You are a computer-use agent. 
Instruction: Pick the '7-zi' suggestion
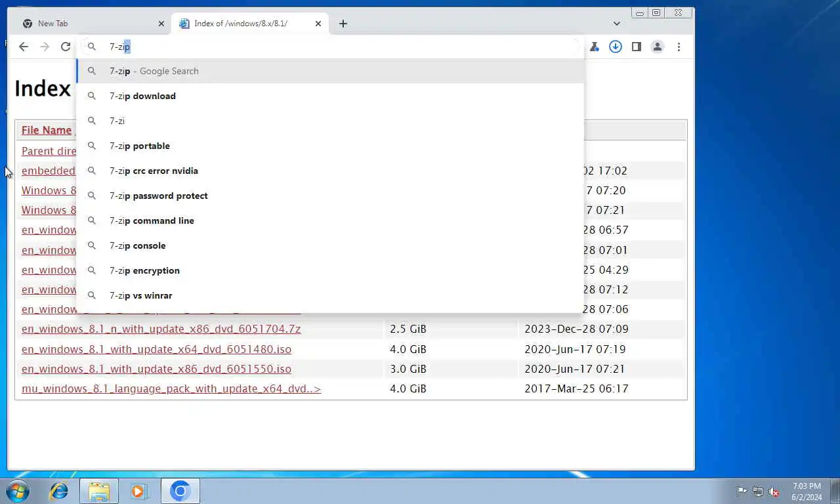tap(330, 121)
